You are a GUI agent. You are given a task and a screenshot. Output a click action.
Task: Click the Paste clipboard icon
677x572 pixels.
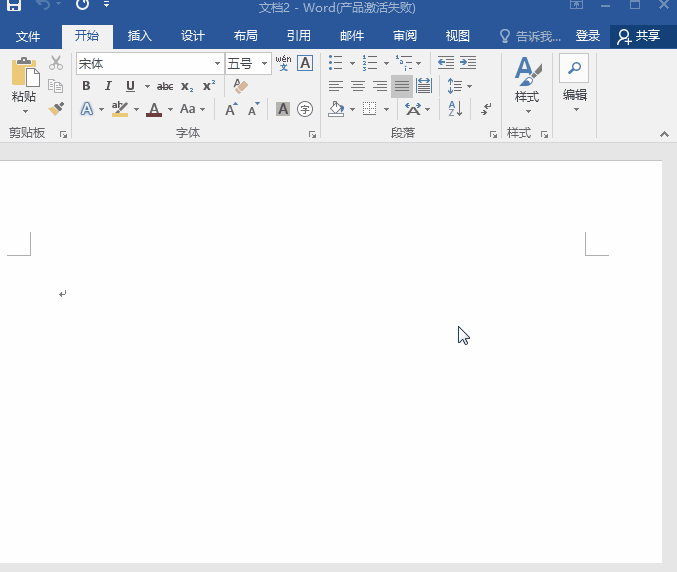(25, 72)
